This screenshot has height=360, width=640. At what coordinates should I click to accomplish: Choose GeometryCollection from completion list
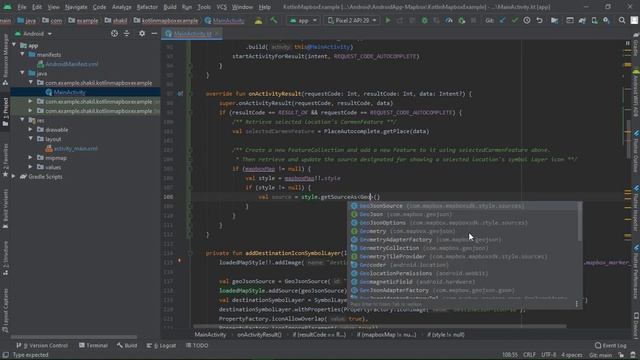[x=463, y=248]
